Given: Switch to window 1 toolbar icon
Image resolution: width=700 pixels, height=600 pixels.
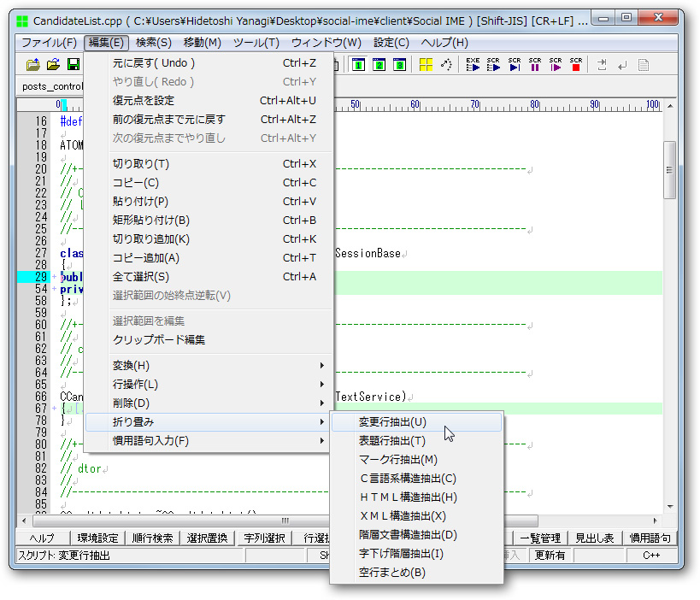Looking at the screenshot, I should 358,65.
